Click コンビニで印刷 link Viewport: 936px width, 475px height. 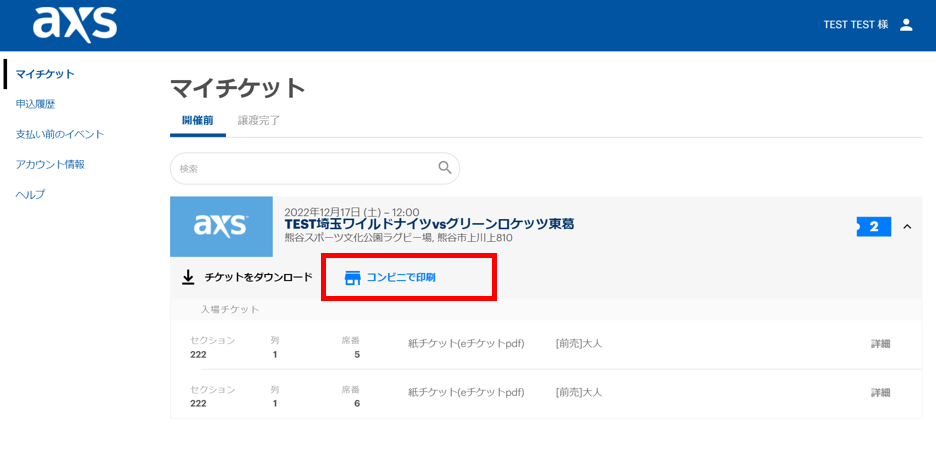point(401,277)
